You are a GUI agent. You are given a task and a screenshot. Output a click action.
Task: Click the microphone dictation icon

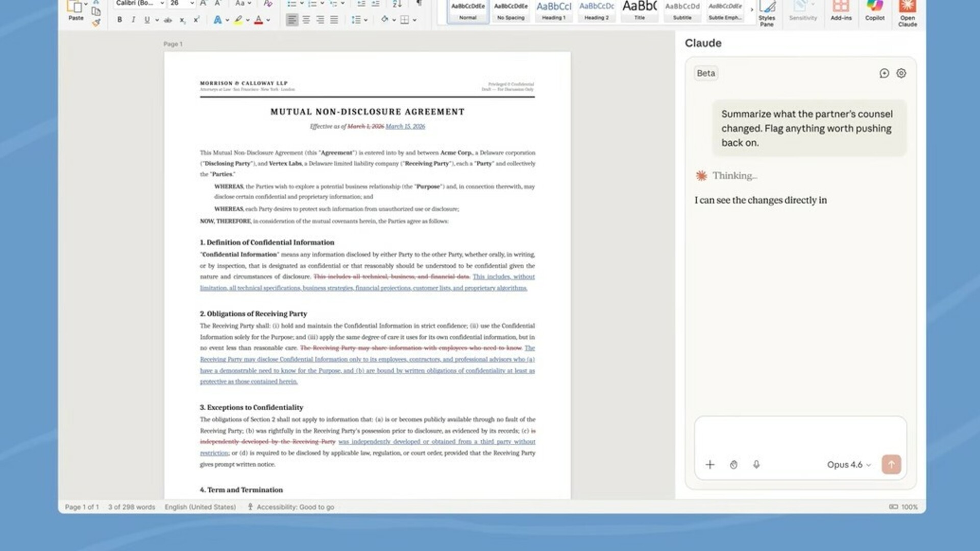[756, 464]
